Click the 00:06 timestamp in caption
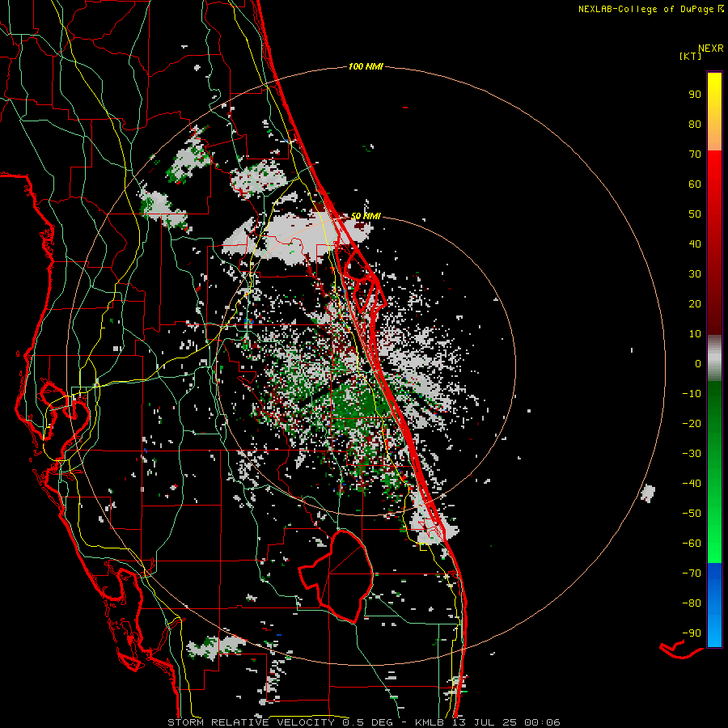 pyautogui.click(x=542, y=722)
